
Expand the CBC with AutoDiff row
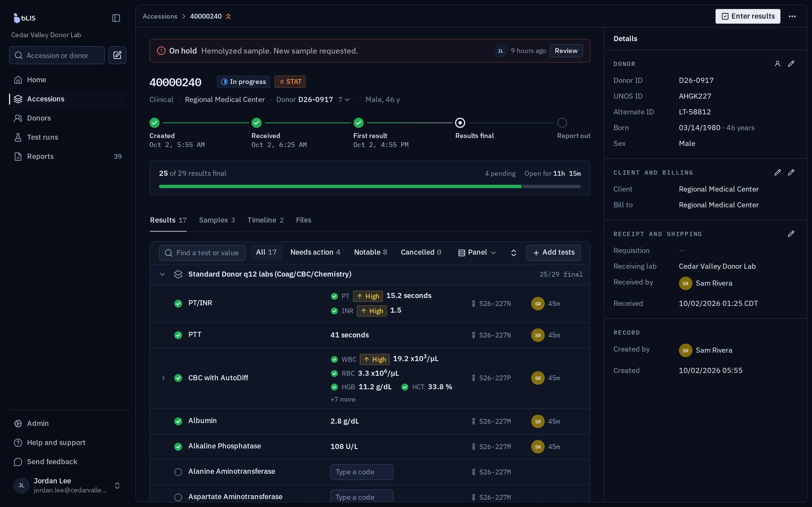(163, 378)
